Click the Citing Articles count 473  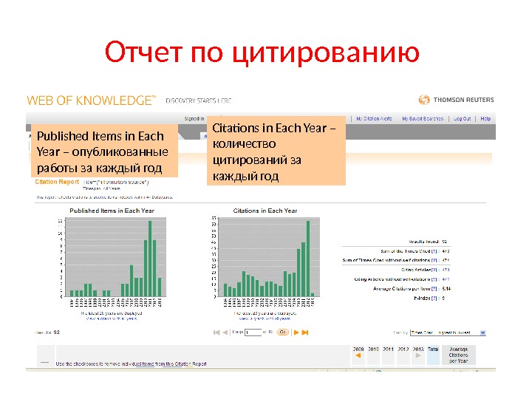446,270
